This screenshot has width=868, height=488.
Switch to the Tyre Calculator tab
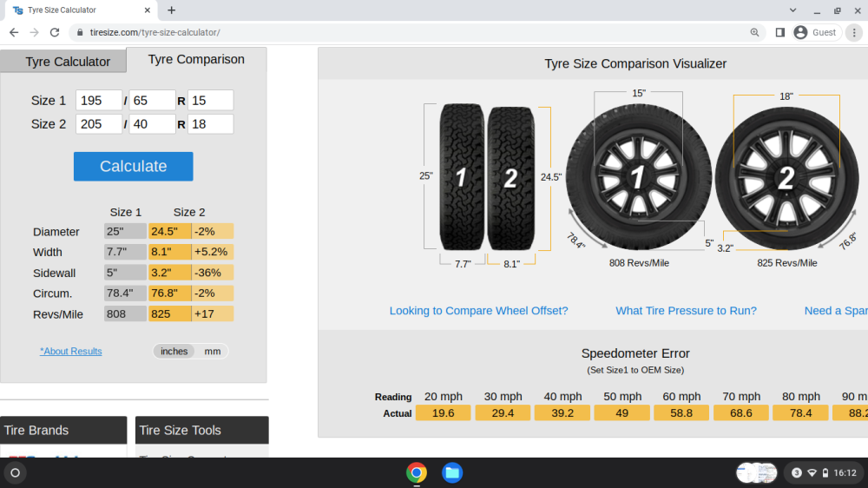(63, 62)
